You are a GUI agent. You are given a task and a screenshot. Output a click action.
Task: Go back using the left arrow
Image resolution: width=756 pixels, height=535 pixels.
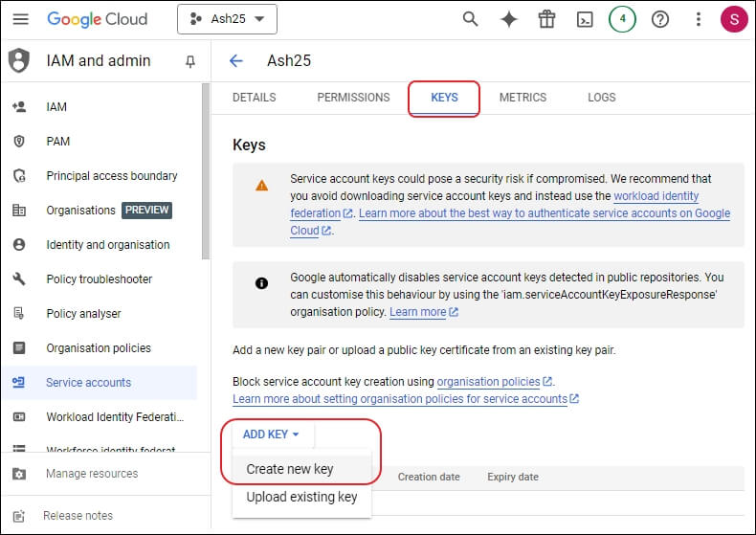tap(236, 60)
